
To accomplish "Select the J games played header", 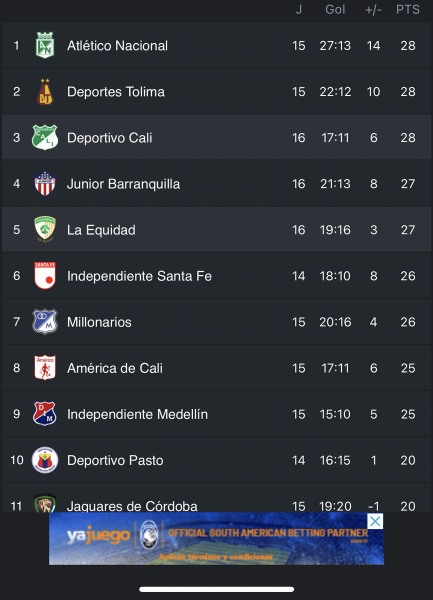I will (299, 9).
